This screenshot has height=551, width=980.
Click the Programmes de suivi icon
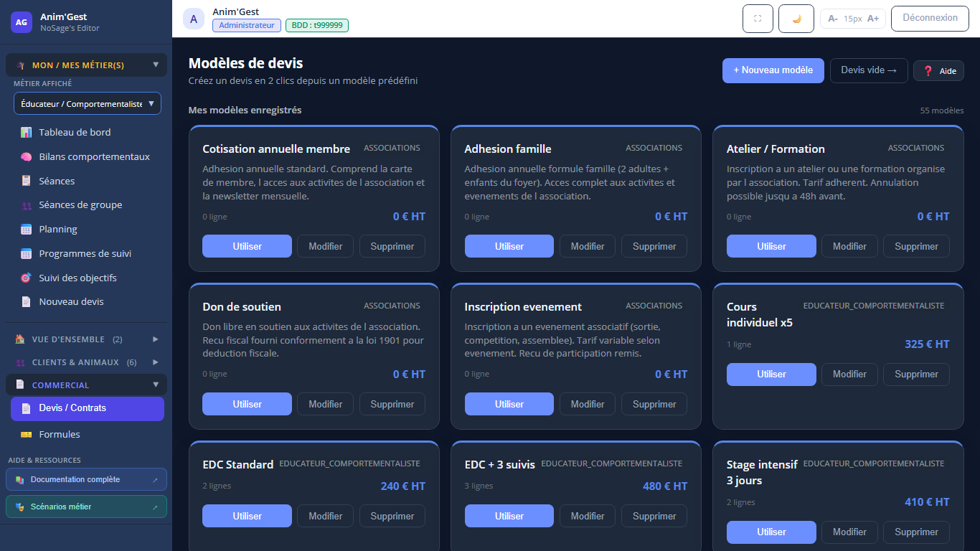coord(27,254)
